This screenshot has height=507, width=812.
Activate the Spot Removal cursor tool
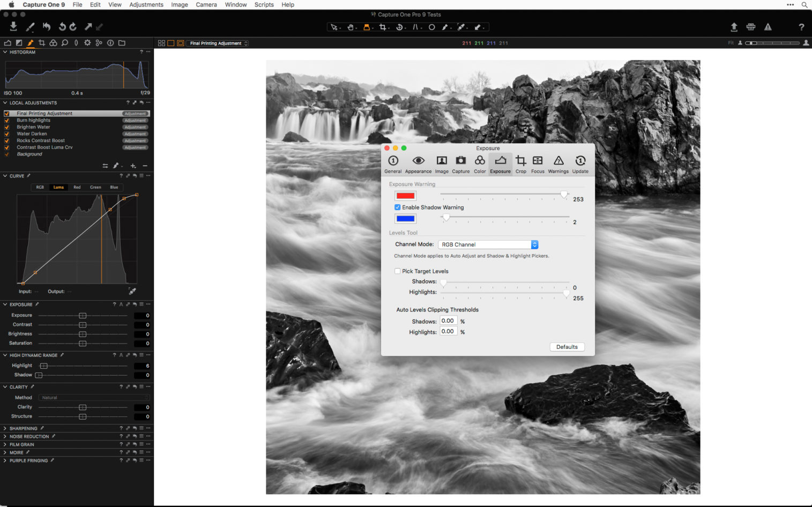pos(432,27)
